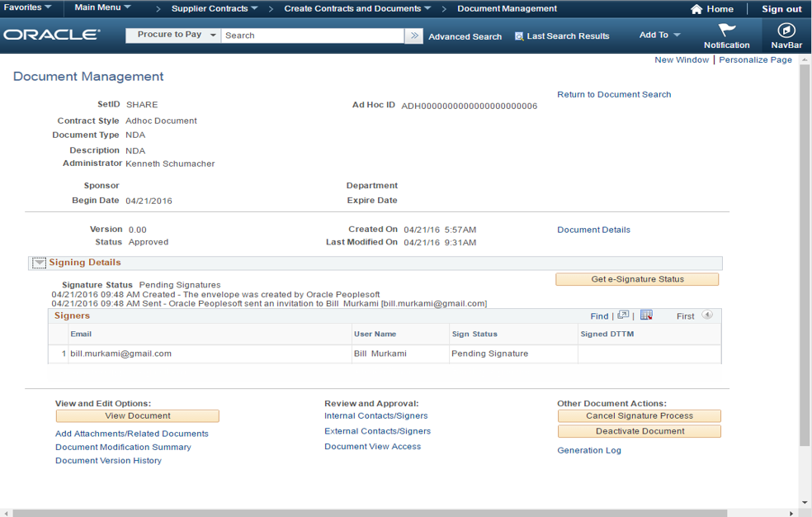Click the search go arrow button
The width and height of the screenshot is (812, 517).
pos(413,36)
